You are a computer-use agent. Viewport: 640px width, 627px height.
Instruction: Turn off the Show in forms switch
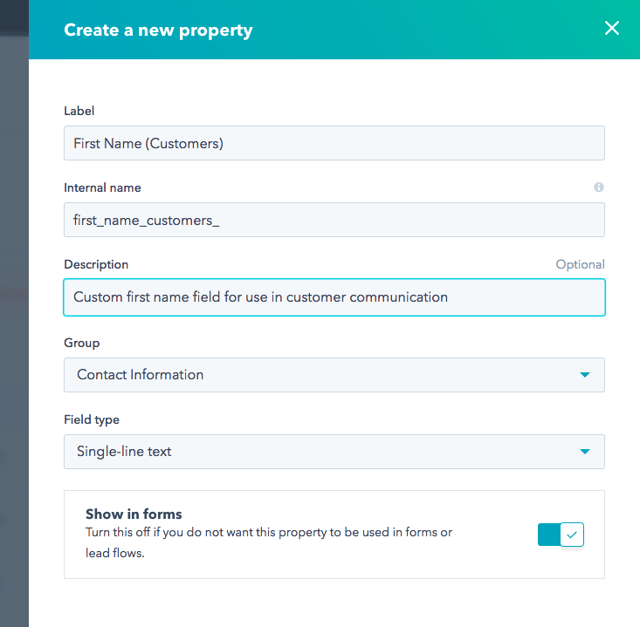pyautogui.click(x=560, y=535)
